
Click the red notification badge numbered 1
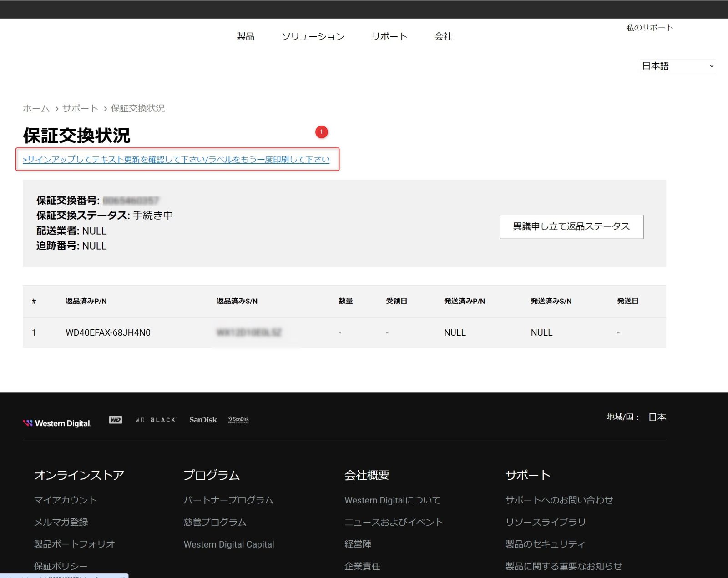[321, 132]
